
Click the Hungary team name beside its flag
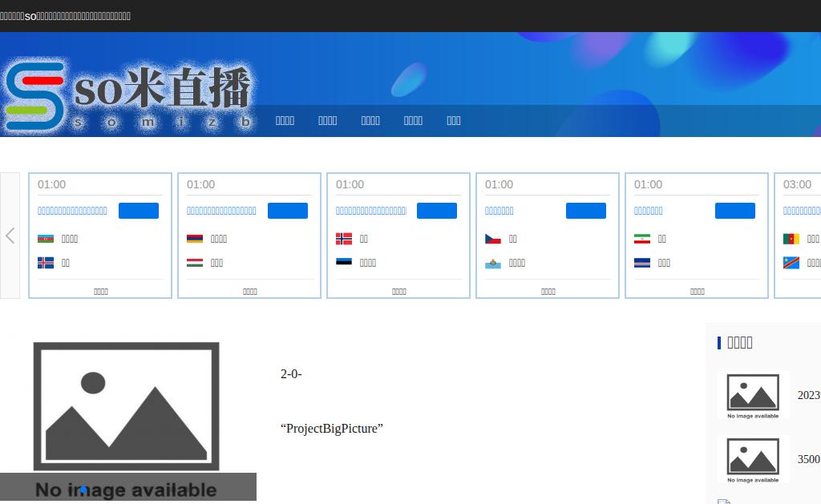pyautogui.click(x=216, y=263)
